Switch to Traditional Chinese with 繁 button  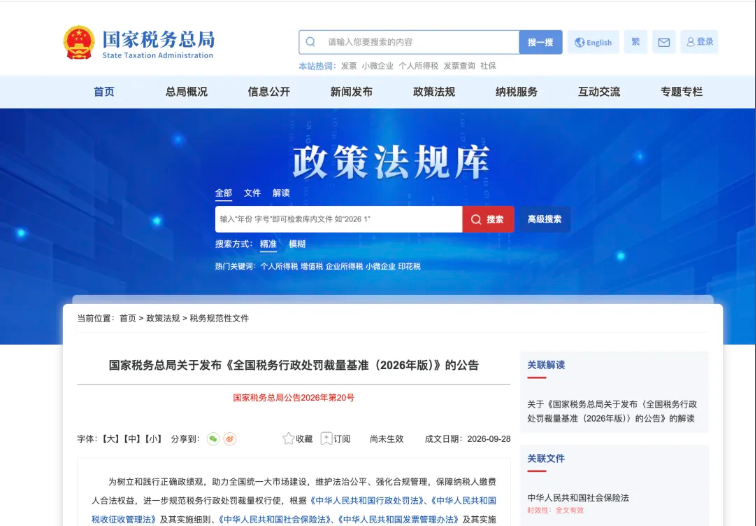tap(635, 42)
